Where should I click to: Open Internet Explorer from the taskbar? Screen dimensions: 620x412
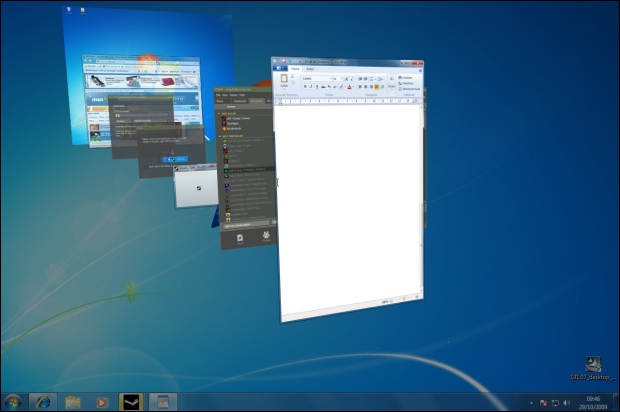click(42, 401)
